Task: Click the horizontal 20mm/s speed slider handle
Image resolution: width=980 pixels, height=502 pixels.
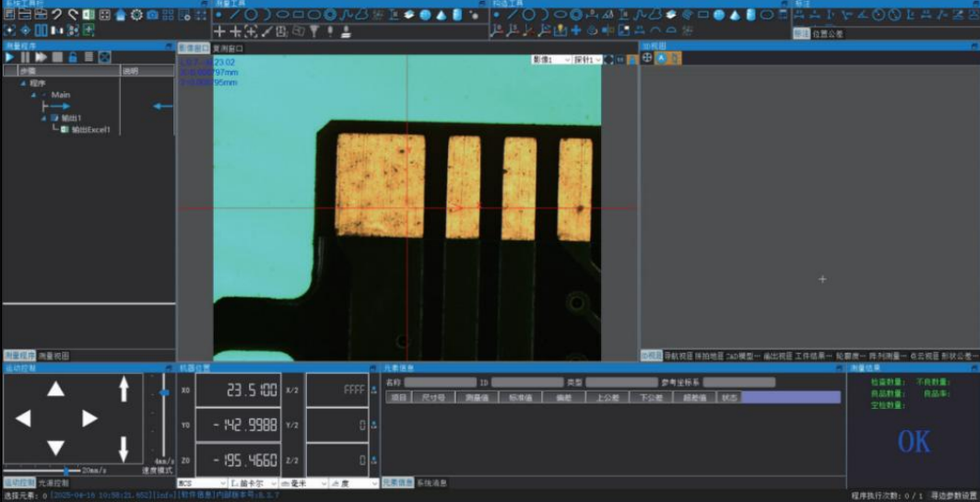Action: [66, 470]
